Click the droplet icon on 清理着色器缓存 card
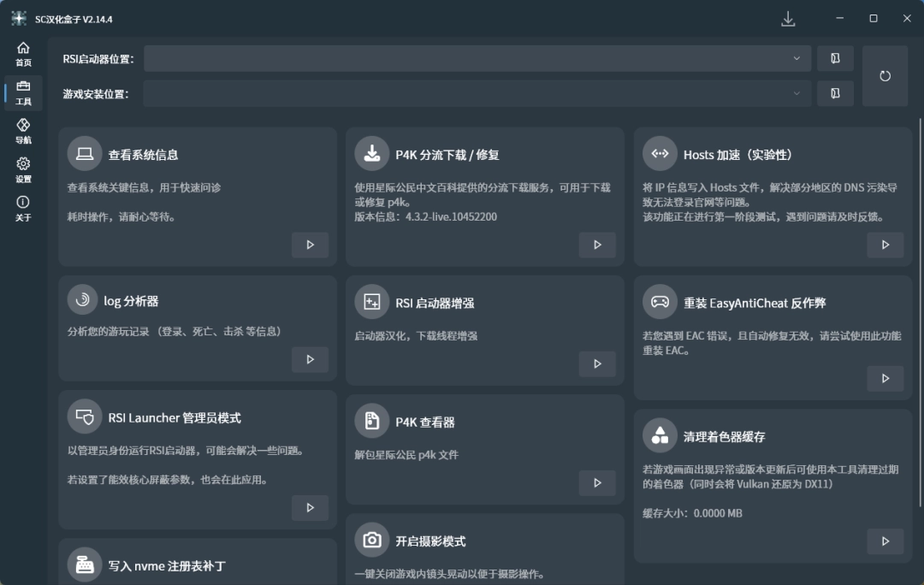This screenshot has width=924, height=585. pos(660,435)
